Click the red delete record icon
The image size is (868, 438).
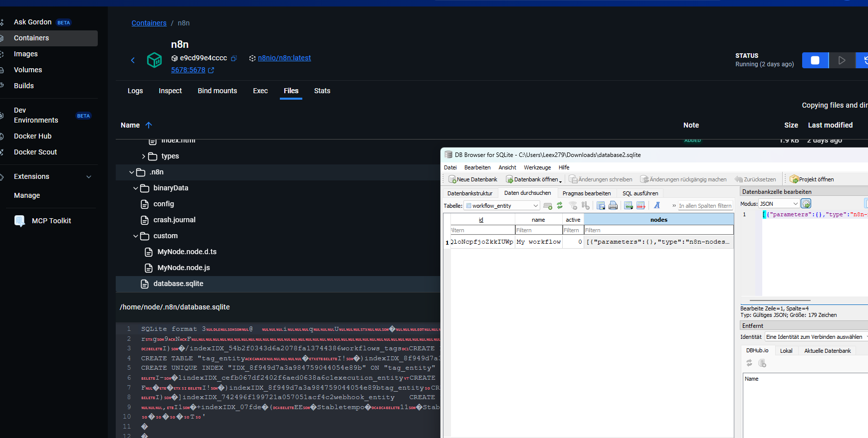click(x=641, y=206)
